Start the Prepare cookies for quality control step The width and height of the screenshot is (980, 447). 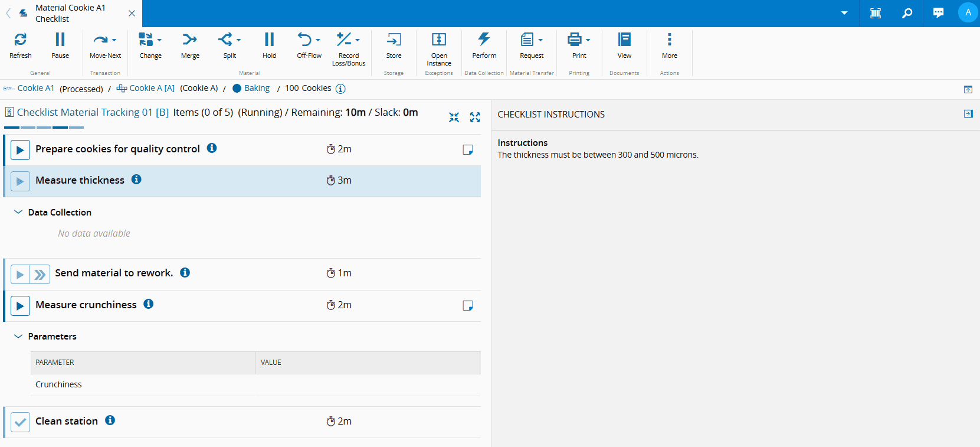tap(20, 150)
